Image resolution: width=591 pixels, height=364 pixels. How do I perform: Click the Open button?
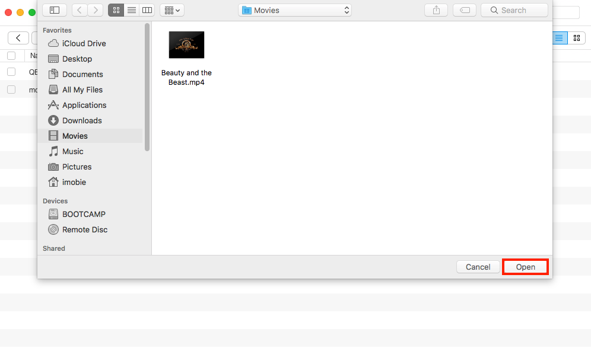click(525, 267)
